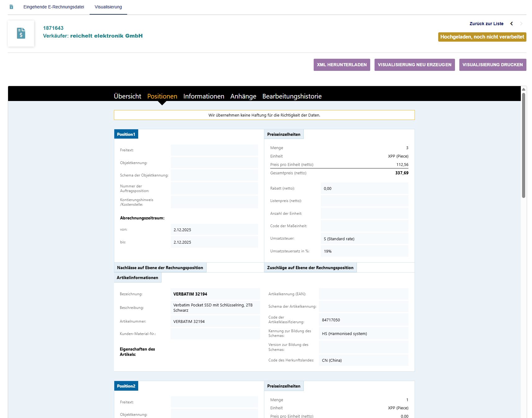532x418 pixels.
Task: Click Bezeichnung field VERBATIM 32194
Action: point(215,294)
